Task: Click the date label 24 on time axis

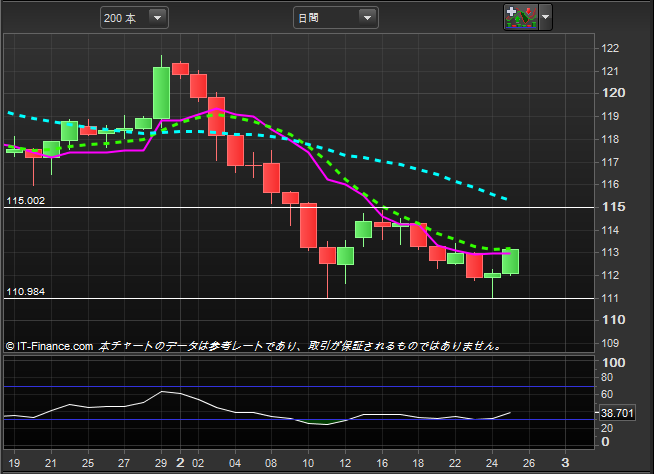Action: tap(492, 463)
